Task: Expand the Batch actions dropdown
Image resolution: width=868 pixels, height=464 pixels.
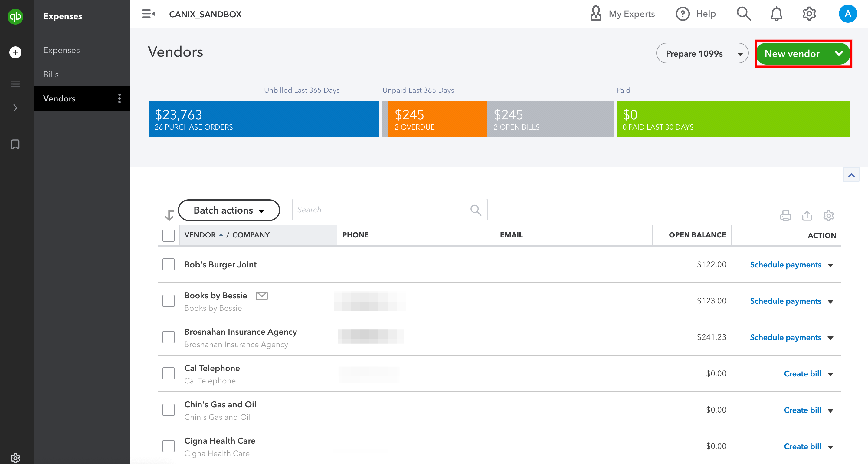Action: point(229,210)
